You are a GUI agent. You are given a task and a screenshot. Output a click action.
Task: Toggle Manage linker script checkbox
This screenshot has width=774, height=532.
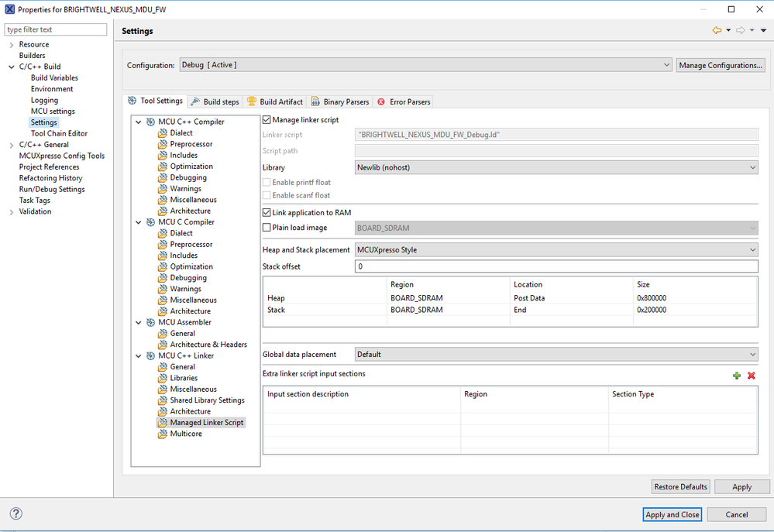coord(267,120)
